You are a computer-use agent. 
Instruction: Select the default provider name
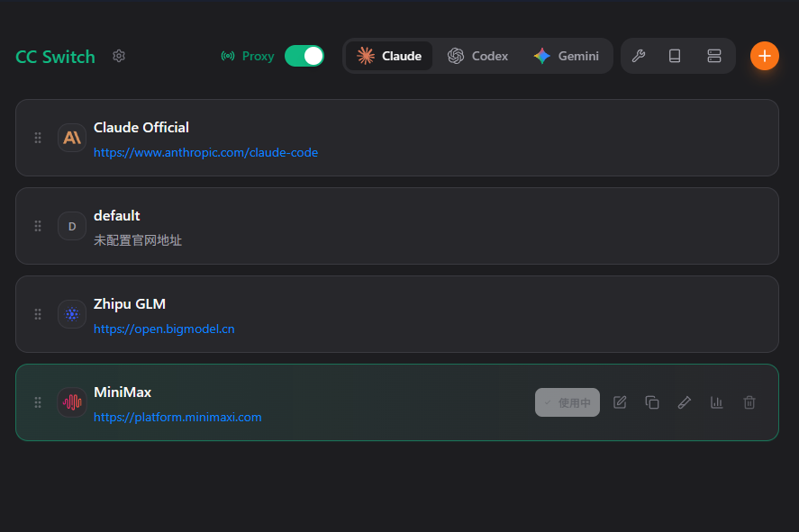(117, 215)
